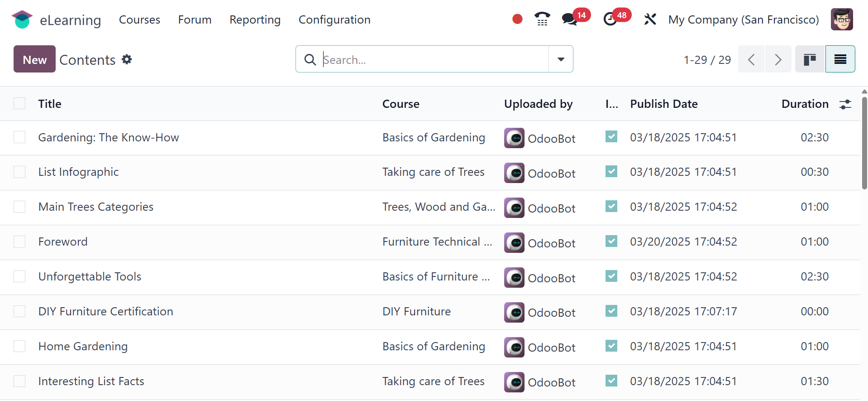Sort the list by Publish Date column
Viewport: 868px width, 401px height.
point(664,104)
